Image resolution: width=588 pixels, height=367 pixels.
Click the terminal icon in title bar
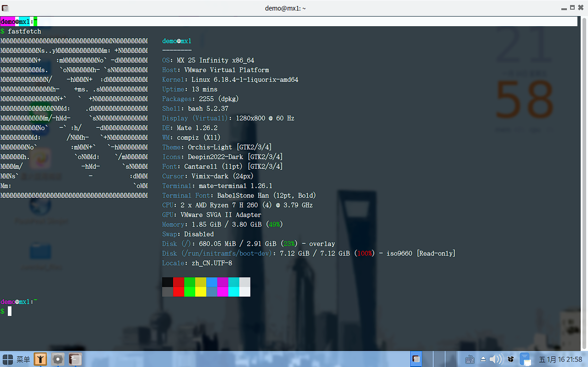pos(5,8)
